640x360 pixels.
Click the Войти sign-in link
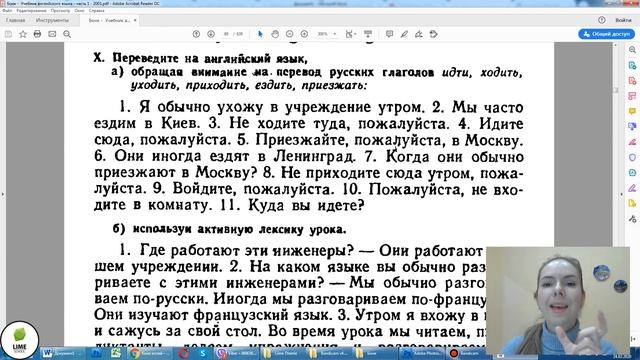click(623, 20)
